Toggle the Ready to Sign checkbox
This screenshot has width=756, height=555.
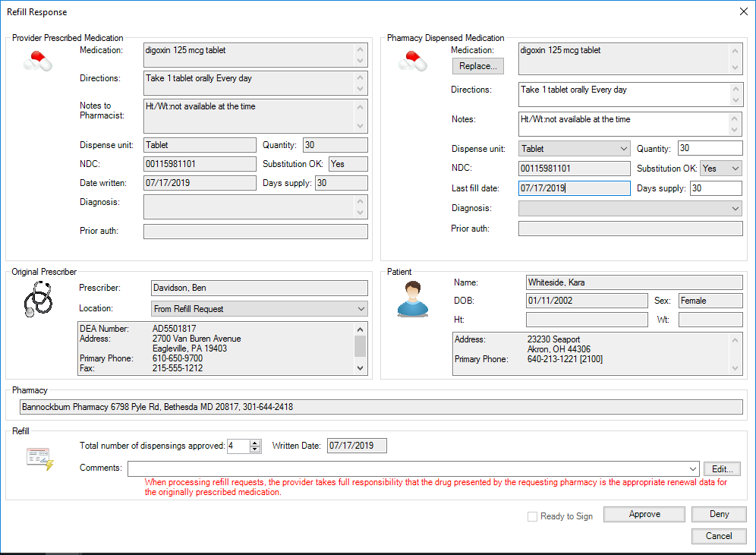(x=533, y=516)
